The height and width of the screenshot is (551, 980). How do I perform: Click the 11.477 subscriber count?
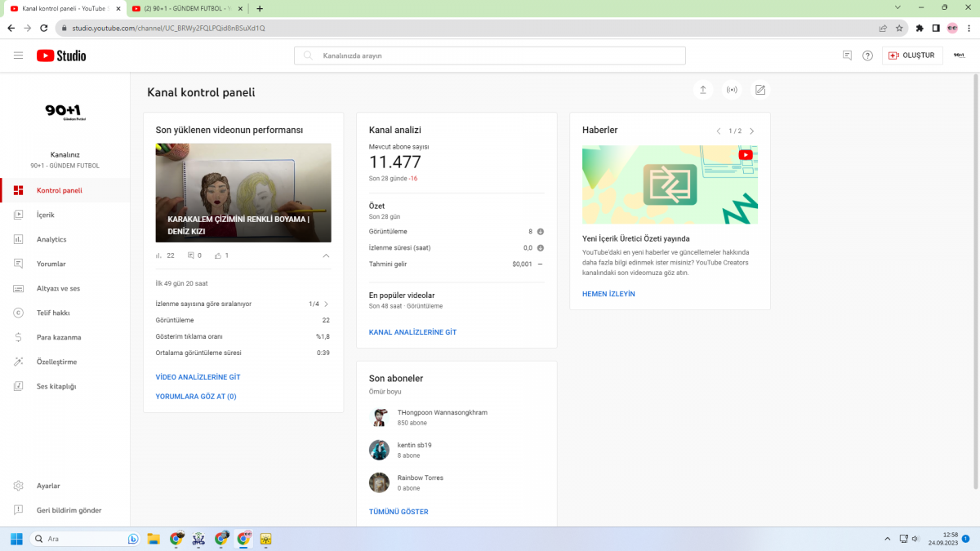coord(395,162)
